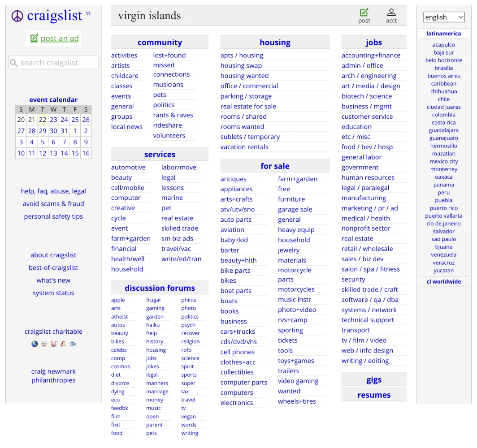Open marine services link
Image resolution: width=477 pixels, height=448 pixels.
(172, 198)
